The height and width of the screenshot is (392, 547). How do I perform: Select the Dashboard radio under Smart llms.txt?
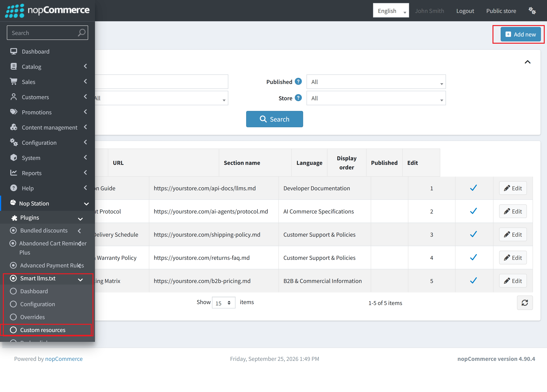(x=13, y=291)
